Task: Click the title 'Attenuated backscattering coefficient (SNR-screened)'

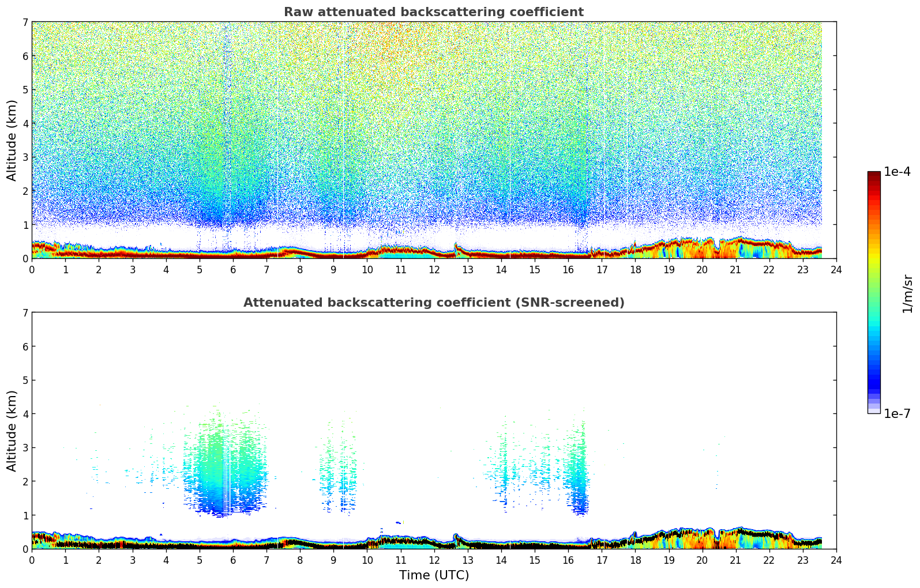Action: click(x=434, y=303)
